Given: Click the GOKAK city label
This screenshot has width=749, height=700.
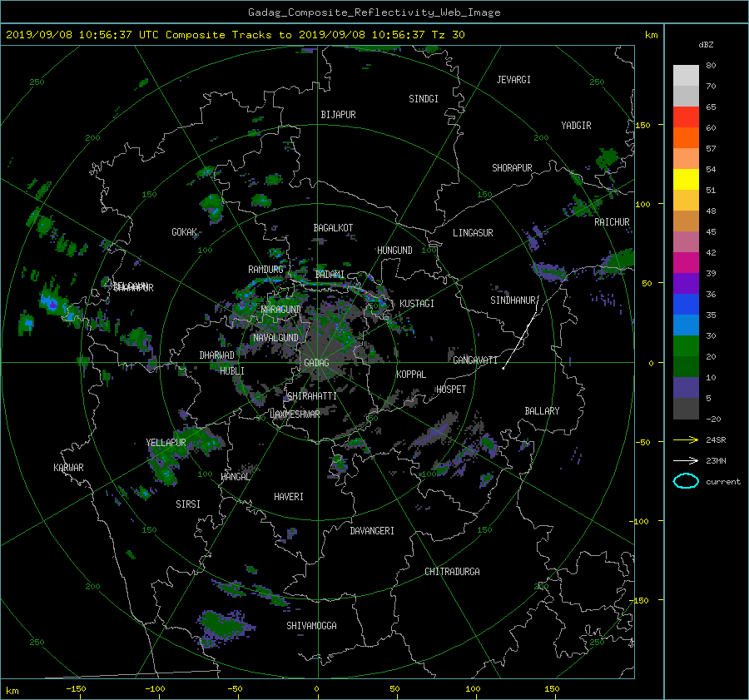Looking at the screenshot, I should point(184,232).
